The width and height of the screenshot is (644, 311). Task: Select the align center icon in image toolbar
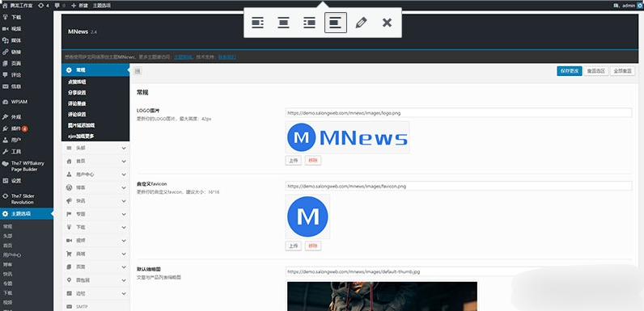pyautogui.click(x=283, y=23)
